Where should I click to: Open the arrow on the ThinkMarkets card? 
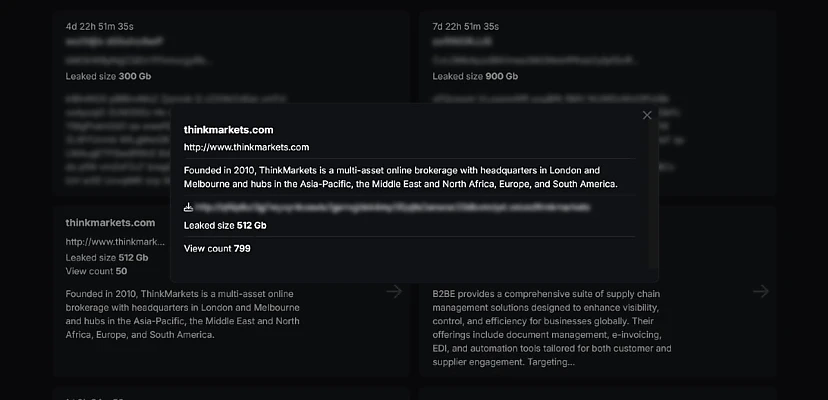pos(394,291)
